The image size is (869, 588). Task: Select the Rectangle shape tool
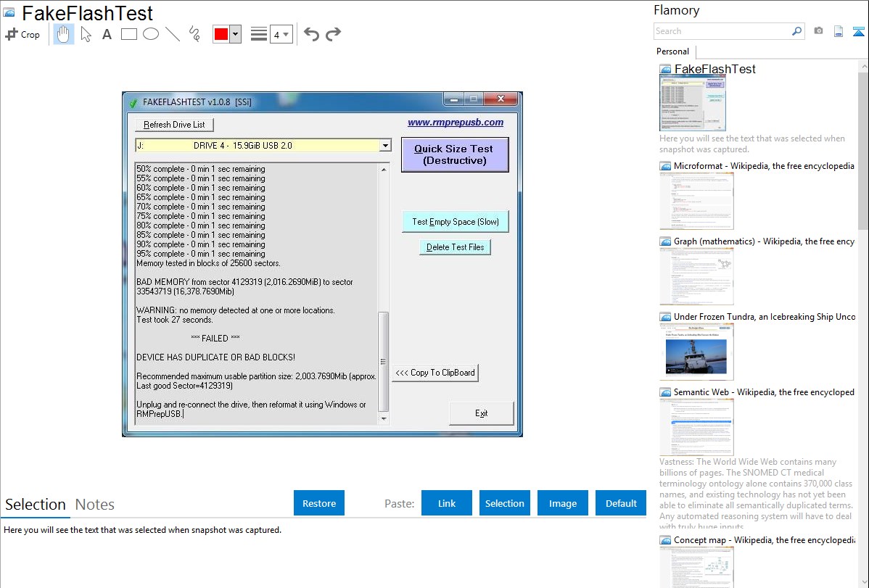point(129,34)
